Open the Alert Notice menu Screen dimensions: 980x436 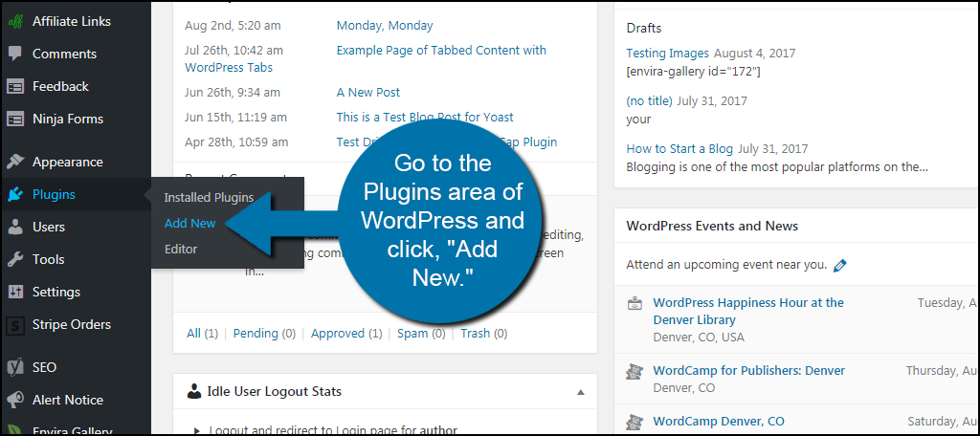(68, 400)
